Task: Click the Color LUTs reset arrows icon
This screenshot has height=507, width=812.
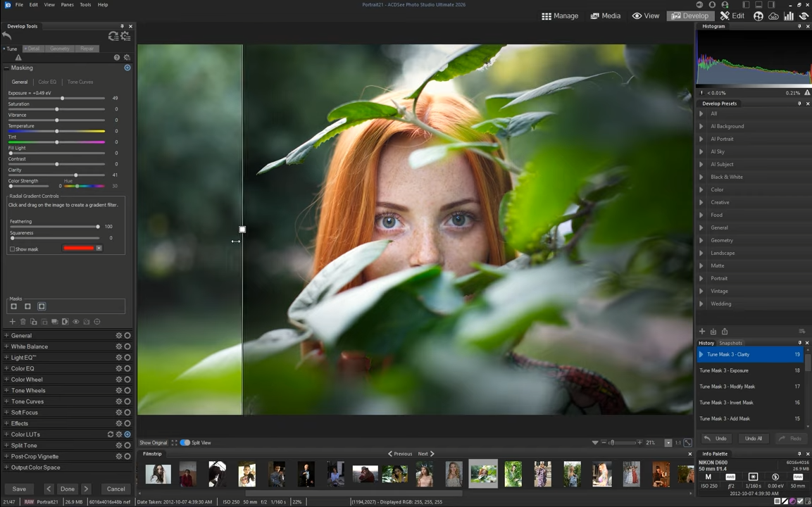Action: 111,434
